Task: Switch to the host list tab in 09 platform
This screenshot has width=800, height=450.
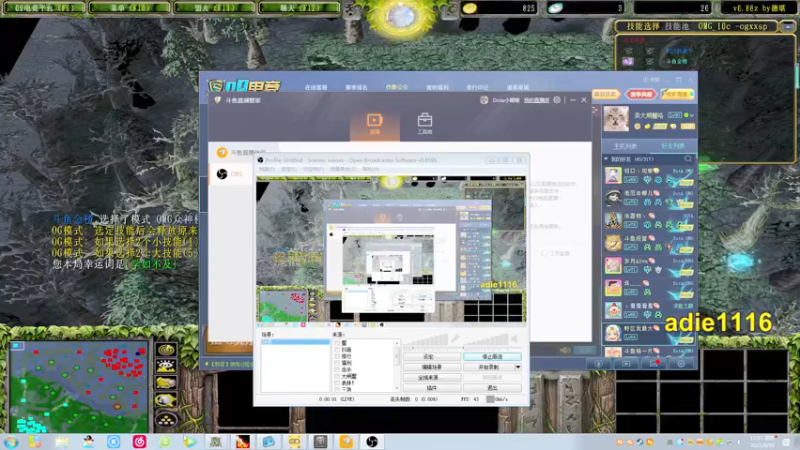Action: tap(625, 146)
